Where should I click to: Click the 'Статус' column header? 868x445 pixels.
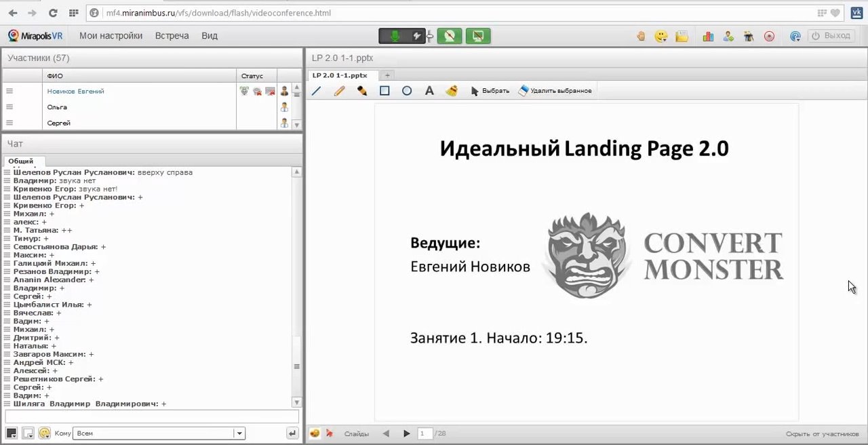pyautogui.click(x=256, y=76)
